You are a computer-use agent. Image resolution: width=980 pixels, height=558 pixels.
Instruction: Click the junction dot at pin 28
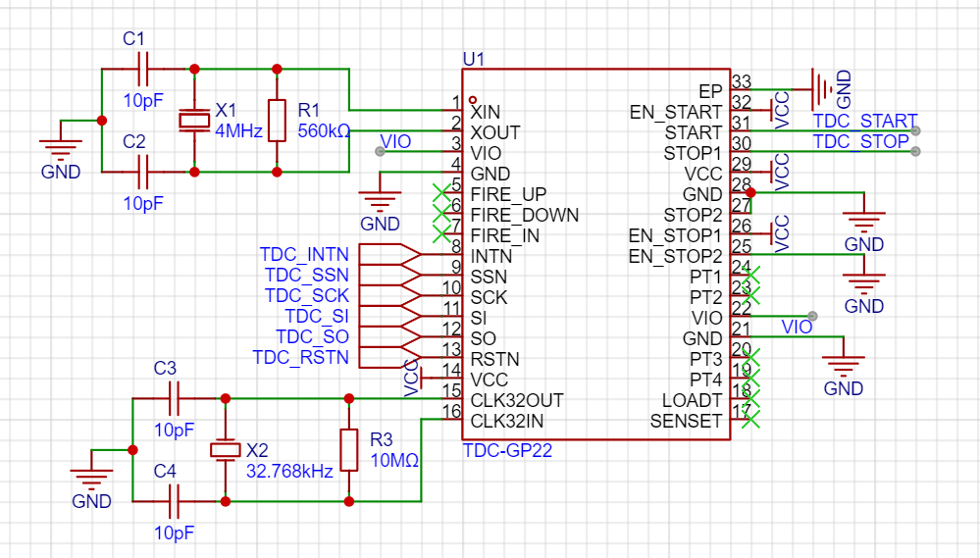tap(750, 192)
